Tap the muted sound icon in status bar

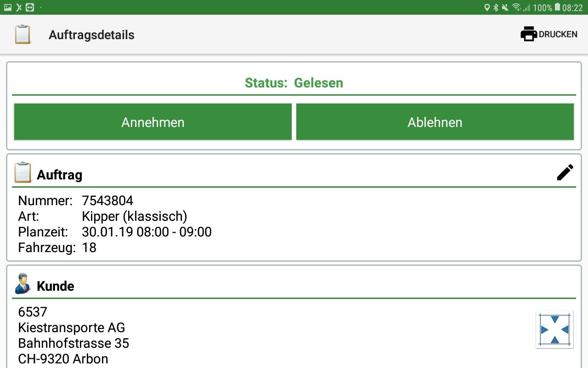[x=505, y=7]
